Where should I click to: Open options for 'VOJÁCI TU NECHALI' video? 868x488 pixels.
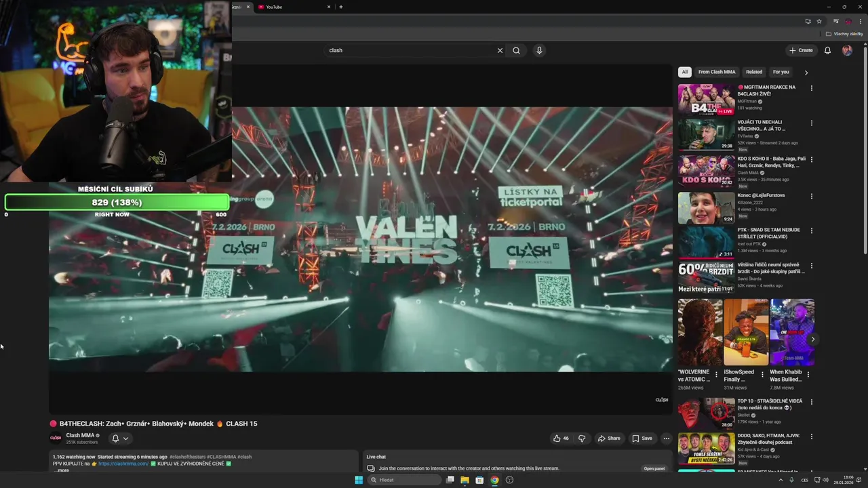coord(812,123)
